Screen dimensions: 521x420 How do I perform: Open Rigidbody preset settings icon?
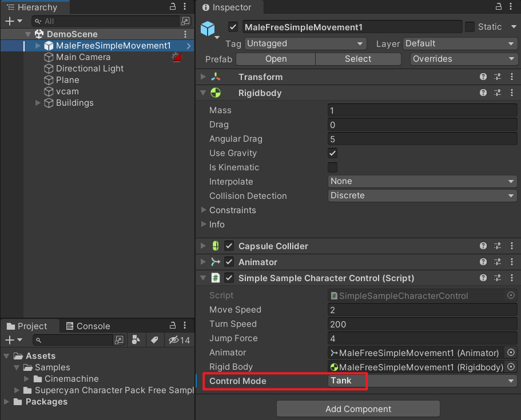pos(498,93)
